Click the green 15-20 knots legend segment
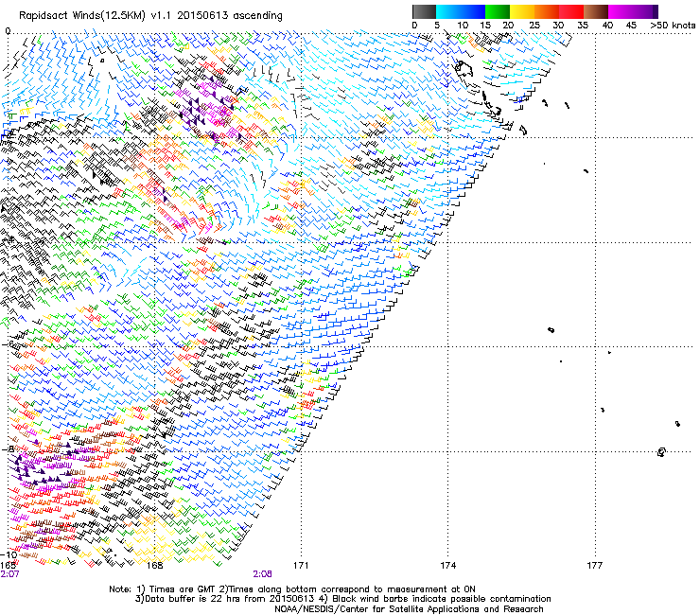The image size is (700, 615). (x=498, y=11)
